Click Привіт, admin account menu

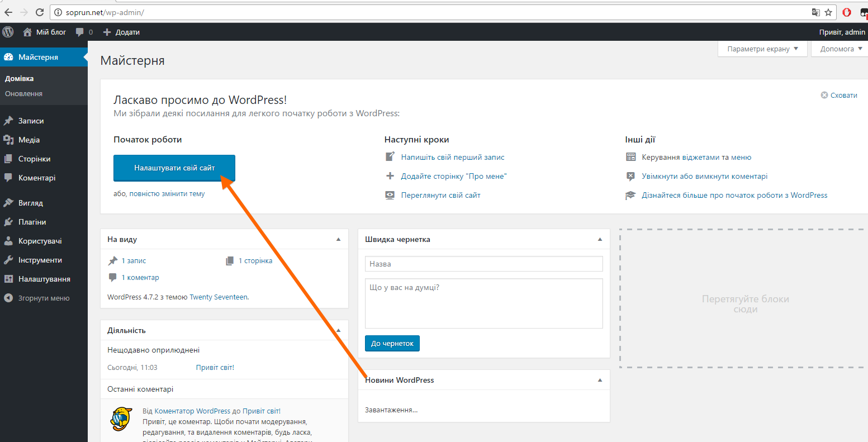click(842, 32)
